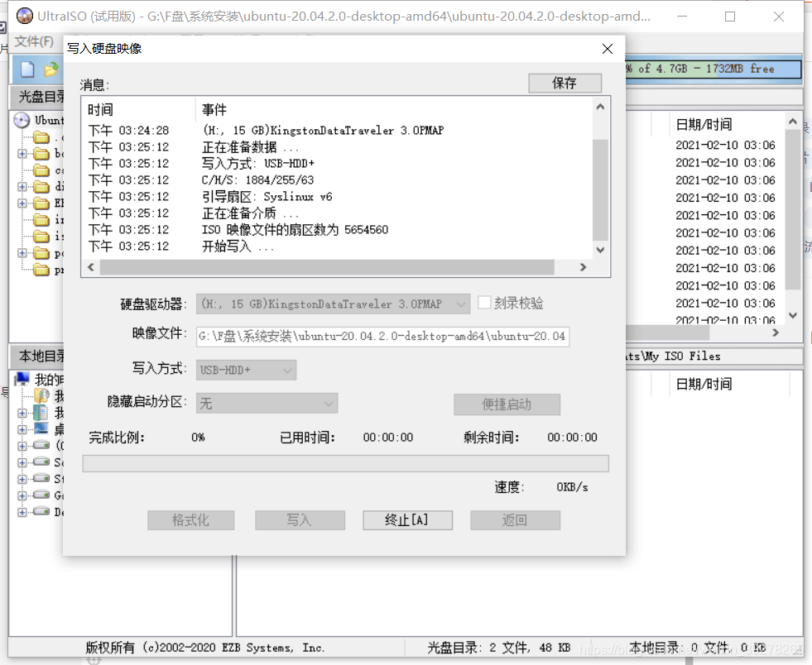Click the write progress bar
This screenshot has width=812, height=665.
pyautogui.click(x=345, y=463)
